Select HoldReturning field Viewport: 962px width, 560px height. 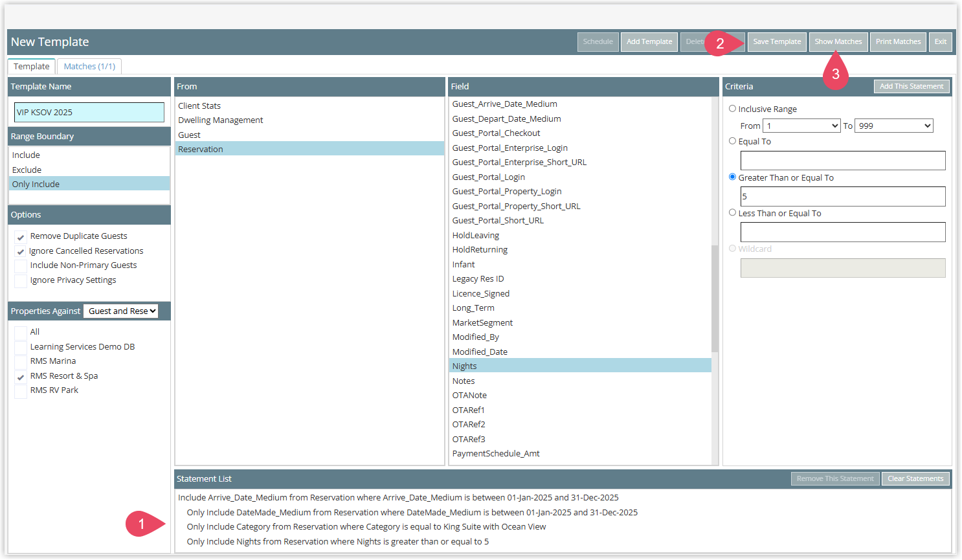coord(580,250)
